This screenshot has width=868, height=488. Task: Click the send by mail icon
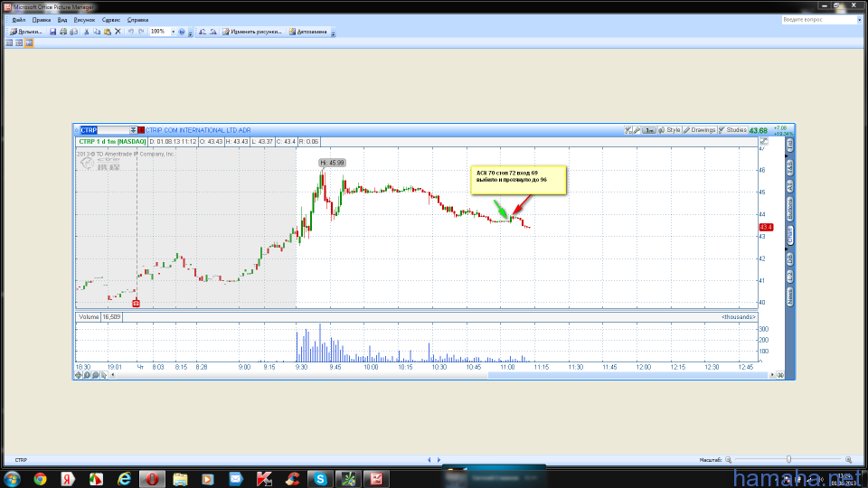click(x=73, y=33)
